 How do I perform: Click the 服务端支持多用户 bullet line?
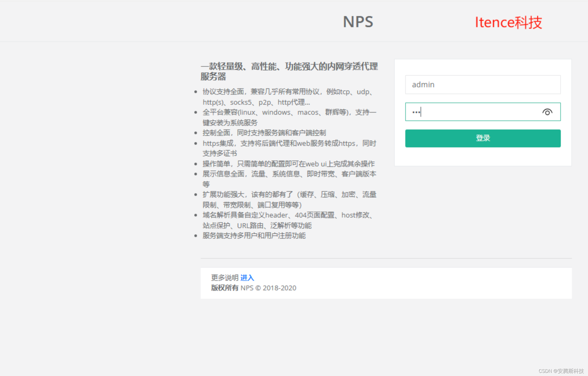(254, 235)
